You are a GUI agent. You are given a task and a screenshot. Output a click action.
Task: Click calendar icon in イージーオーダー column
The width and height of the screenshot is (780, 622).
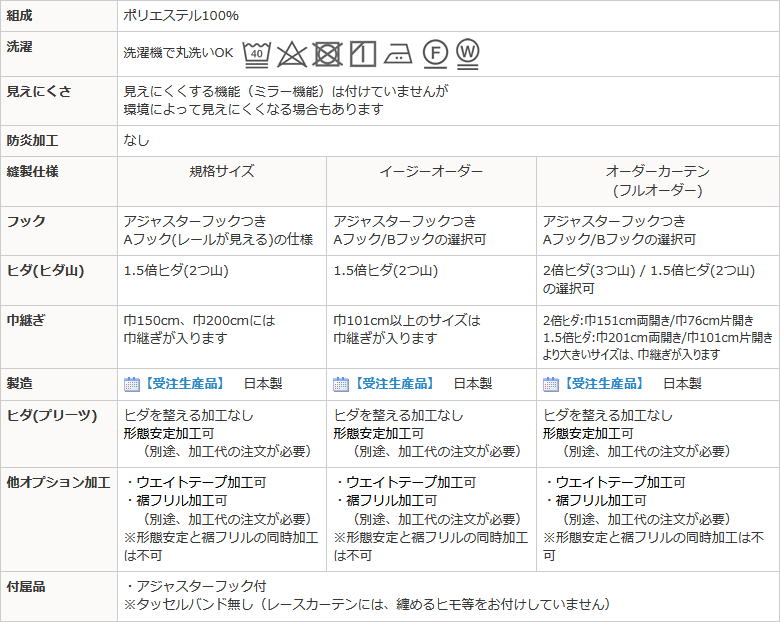pyautogui.click(x=341, y=384)
